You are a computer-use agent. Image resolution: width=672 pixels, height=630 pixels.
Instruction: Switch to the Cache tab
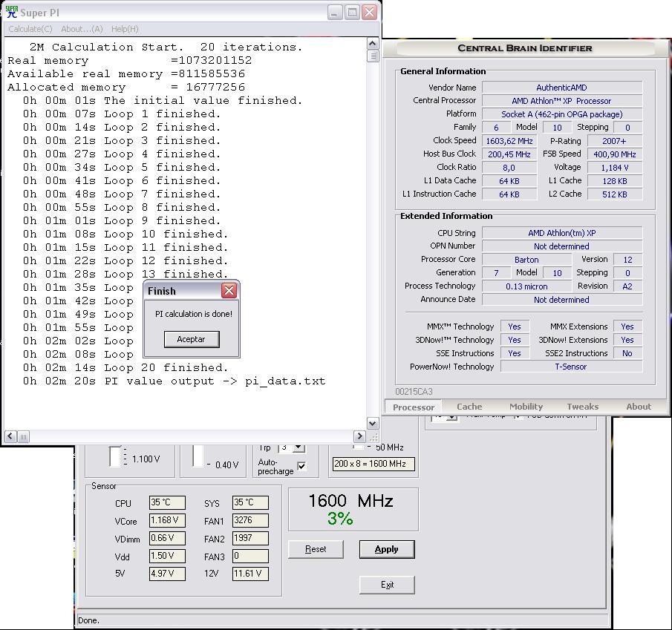click(x=469, y=407)
